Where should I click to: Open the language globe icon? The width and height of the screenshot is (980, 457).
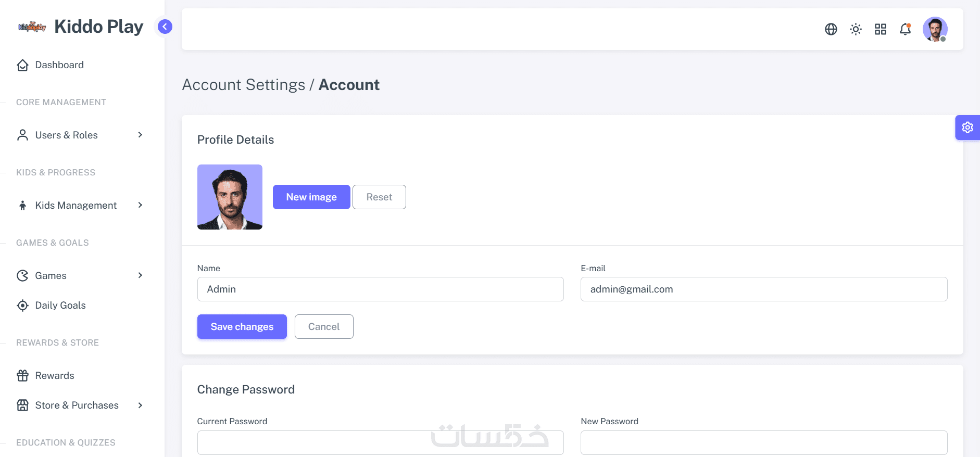[x=831, y=29]
